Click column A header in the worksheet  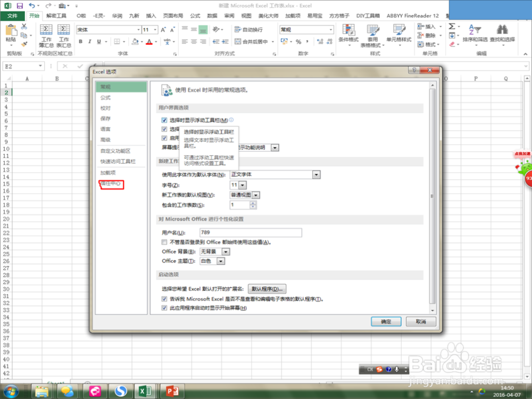click(x=27, y=79)
